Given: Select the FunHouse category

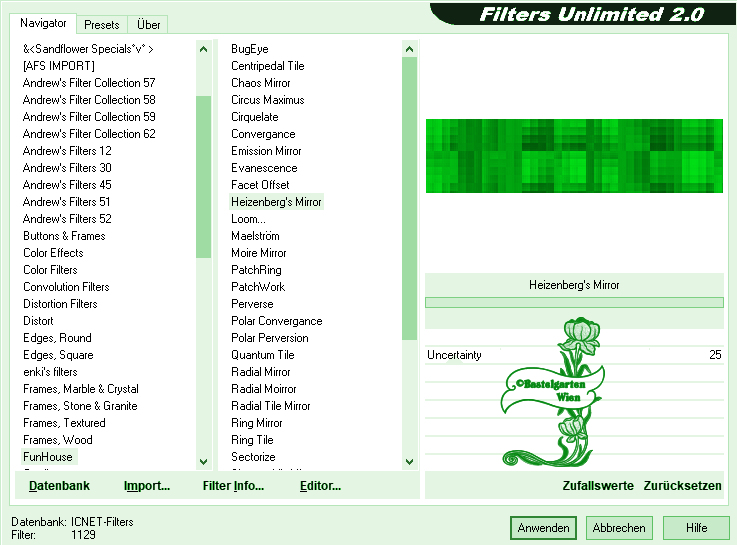Looking at the screenshot, I should [48, 457].
